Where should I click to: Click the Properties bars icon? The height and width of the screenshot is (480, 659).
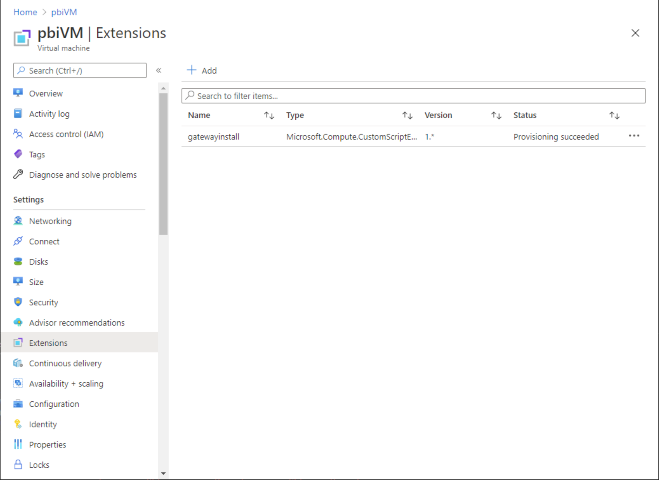click(18, 444)
